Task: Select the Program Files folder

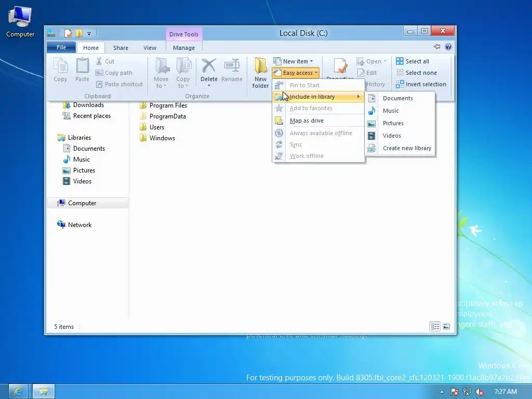Action: coord(164,105)
